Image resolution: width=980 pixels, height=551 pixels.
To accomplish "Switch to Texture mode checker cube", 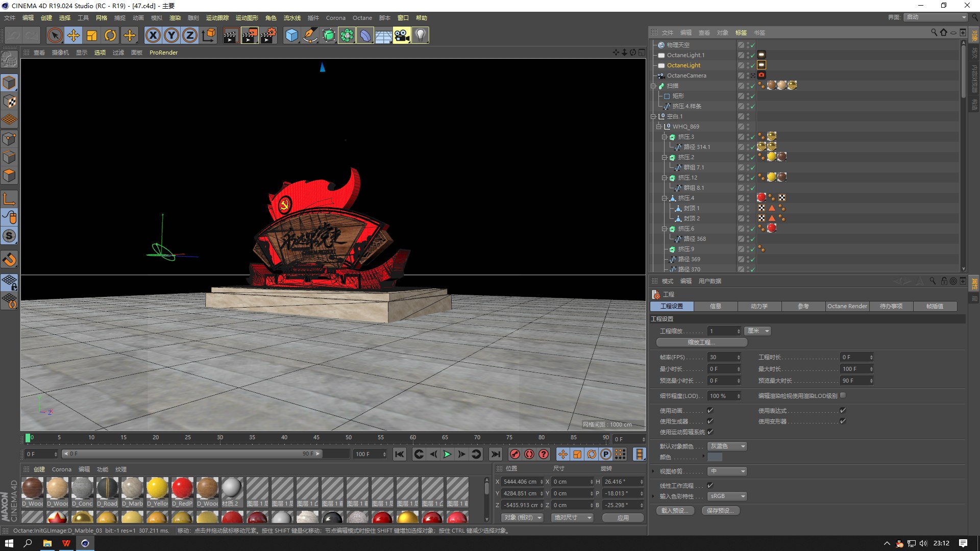I will (10, 102).
